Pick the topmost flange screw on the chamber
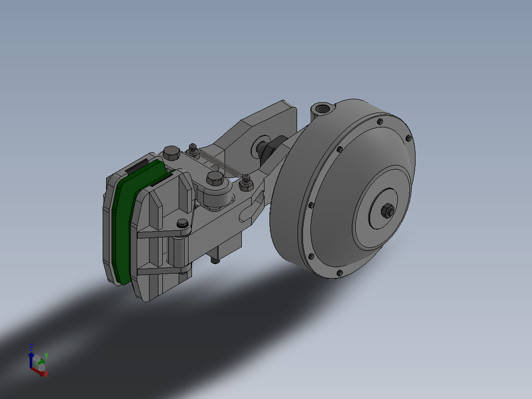Viewport: 532px width, 399px height. tap(380, 121)
